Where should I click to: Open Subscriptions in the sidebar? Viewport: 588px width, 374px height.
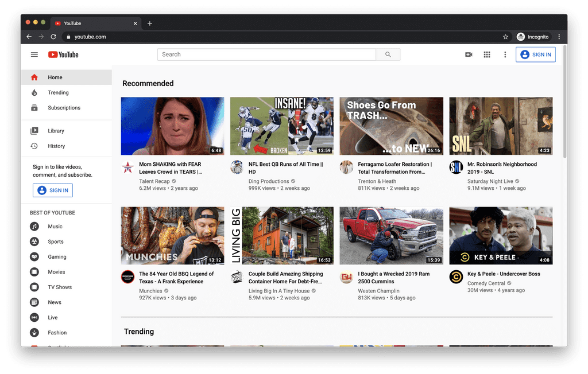(x=67, y=107)
